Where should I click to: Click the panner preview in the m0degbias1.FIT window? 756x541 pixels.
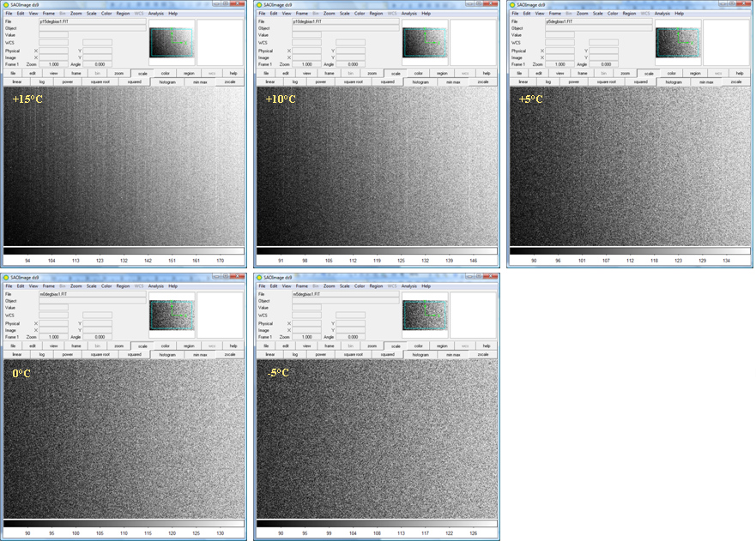tap(171, 315)
